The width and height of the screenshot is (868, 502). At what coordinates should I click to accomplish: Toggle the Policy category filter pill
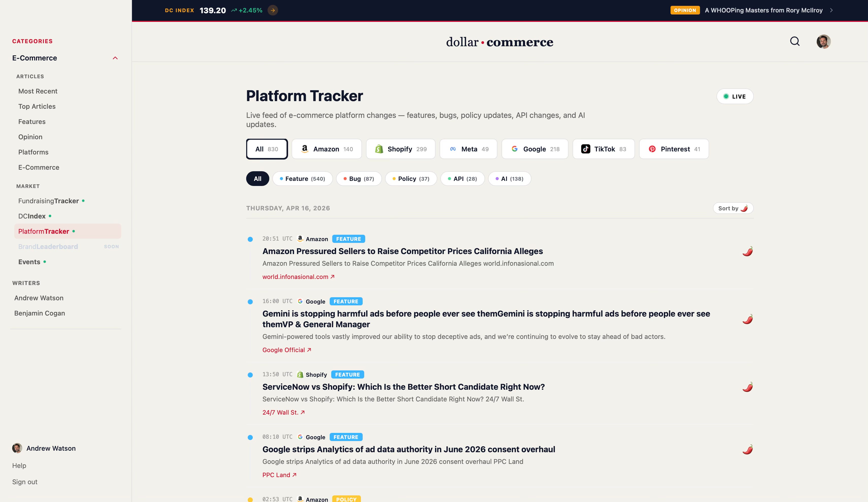pos(411,179)
